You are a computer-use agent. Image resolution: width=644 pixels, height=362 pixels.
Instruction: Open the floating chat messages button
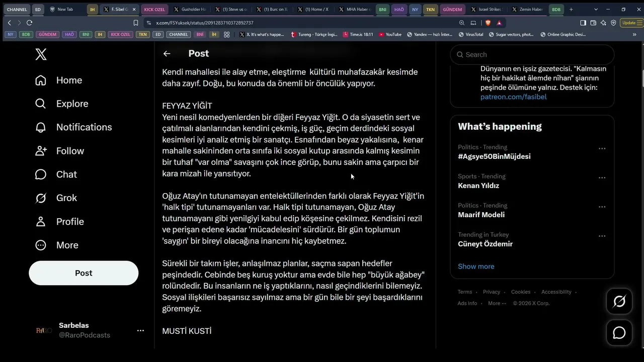coord(619,333)
